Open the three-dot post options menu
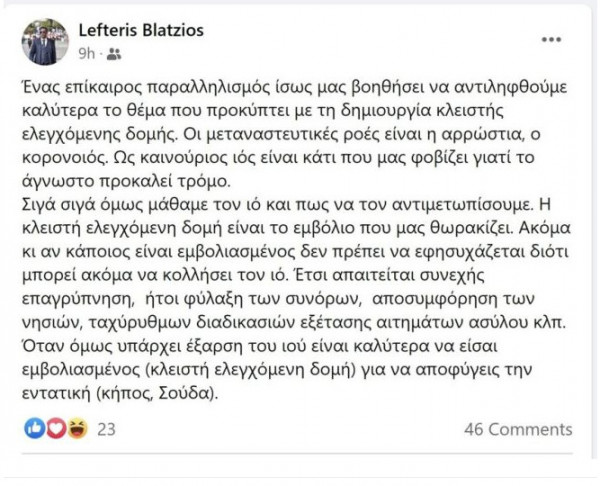600x486 pixels. coord(551,39)
